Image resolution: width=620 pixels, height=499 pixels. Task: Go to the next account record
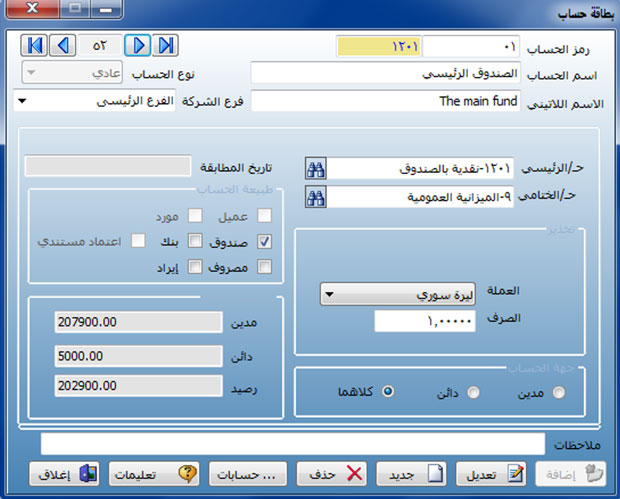140,46
